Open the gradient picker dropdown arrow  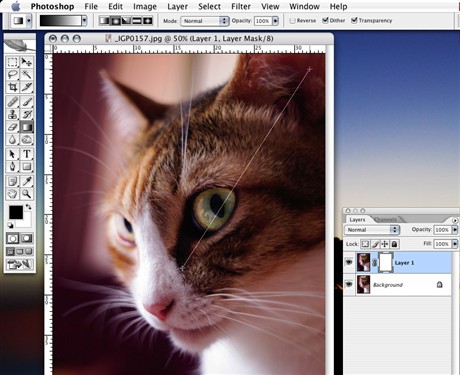tap(84, 21)
